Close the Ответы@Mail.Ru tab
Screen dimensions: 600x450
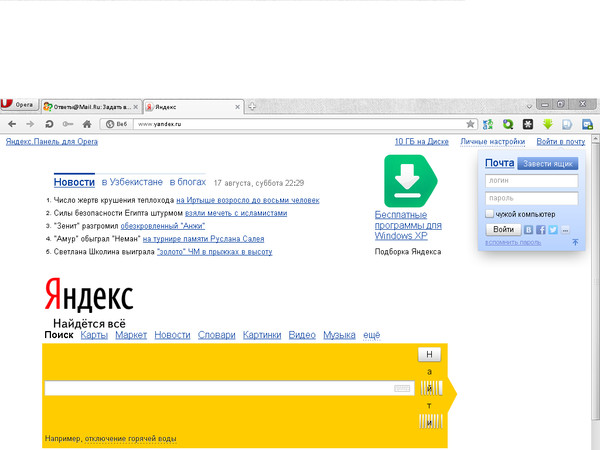click(135, 107)
